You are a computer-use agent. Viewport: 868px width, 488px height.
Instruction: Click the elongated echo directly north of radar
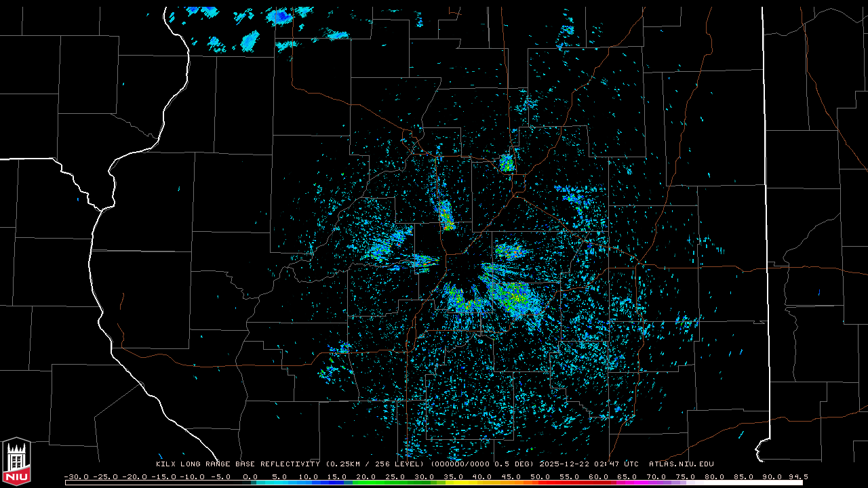tap(446, 215)
